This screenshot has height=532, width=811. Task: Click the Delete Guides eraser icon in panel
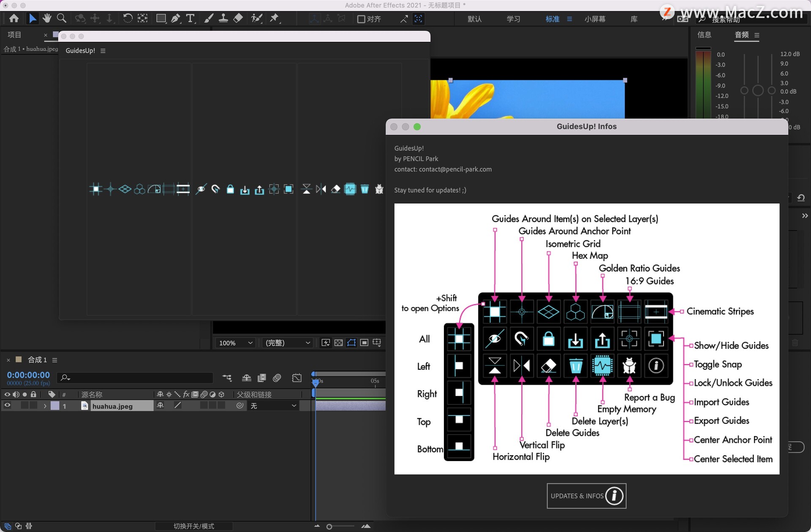click(335, 189)
